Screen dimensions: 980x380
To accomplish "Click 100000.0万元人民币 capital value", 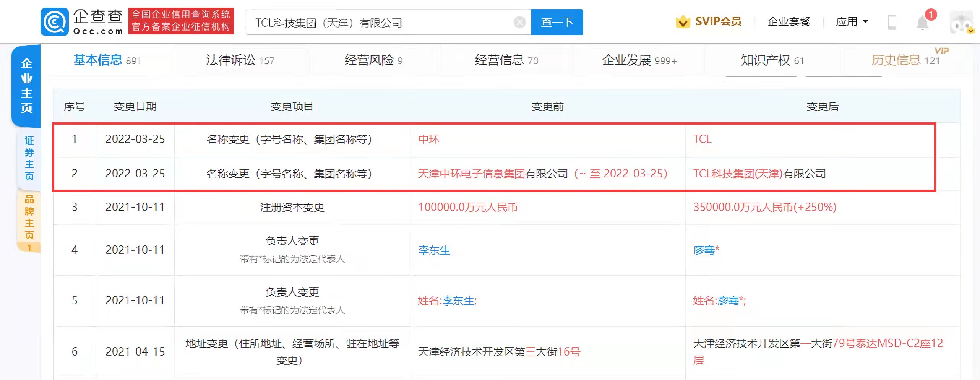I will (467, 207).
